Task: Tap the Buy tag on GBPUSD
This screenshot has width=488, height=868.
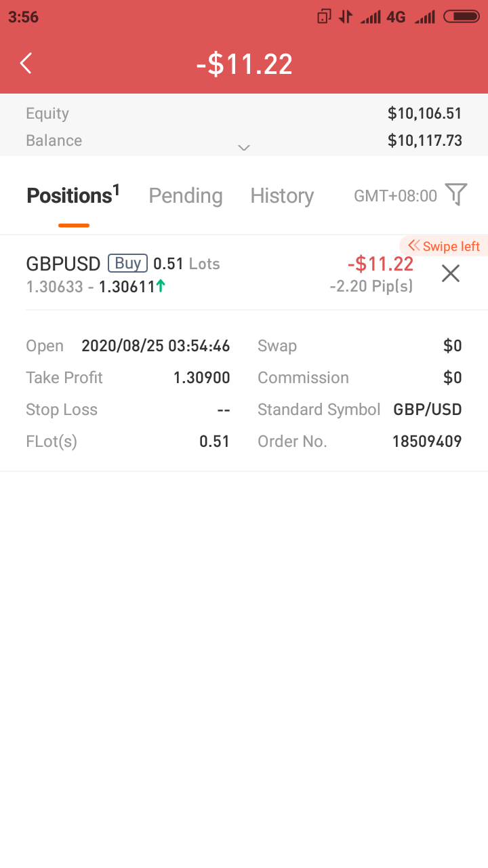Action: 127,263
